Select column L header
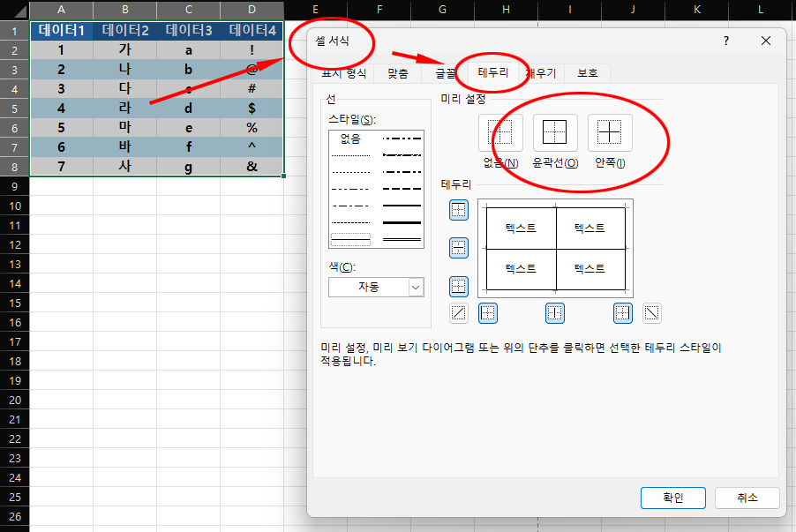Viewport: 796px width, 532px height. (761, 10)
